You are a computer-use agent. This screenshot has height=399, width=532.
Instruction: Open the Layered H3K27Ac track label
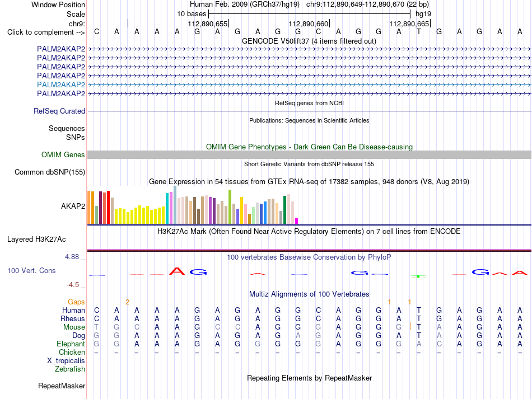pos(36,239)
